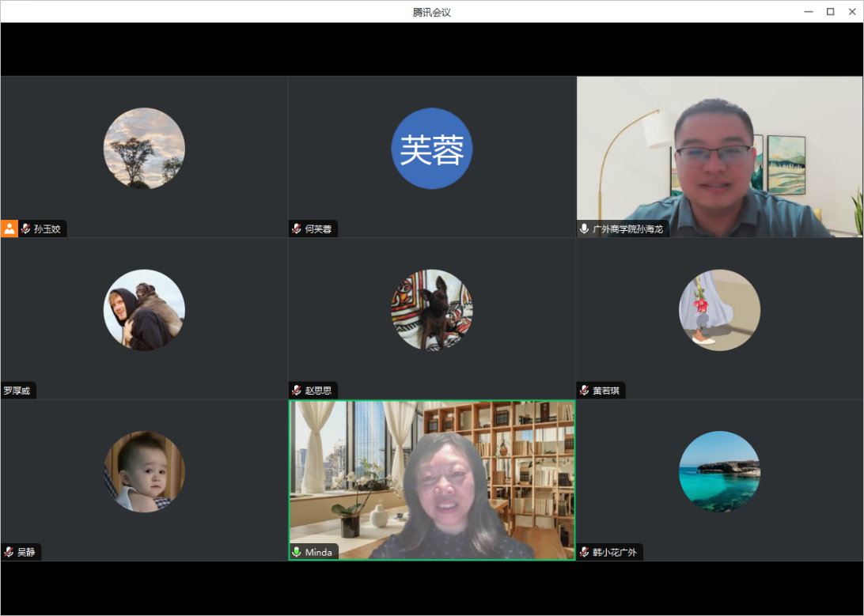The height and width of the screenshot is (616, 864).
Task: Click the tree-and-sky avatar of 孙玉姣
Action: click(x=144, y=149)
